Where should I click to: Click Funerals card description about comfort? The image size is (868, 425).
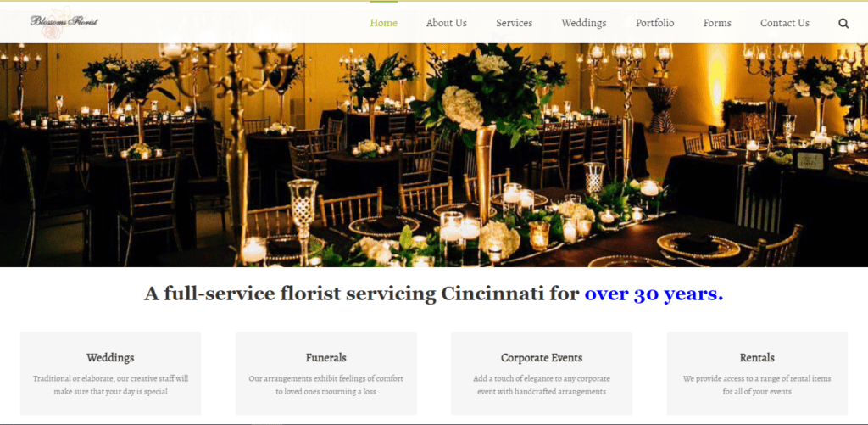click(326, 385)
